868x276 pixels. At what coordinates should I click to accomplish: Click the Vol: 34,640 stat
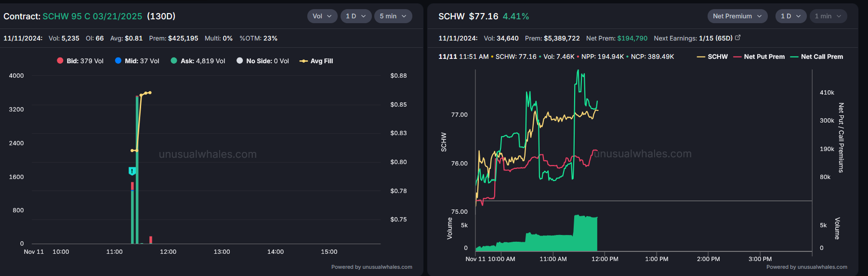click(x=501, y=38)
